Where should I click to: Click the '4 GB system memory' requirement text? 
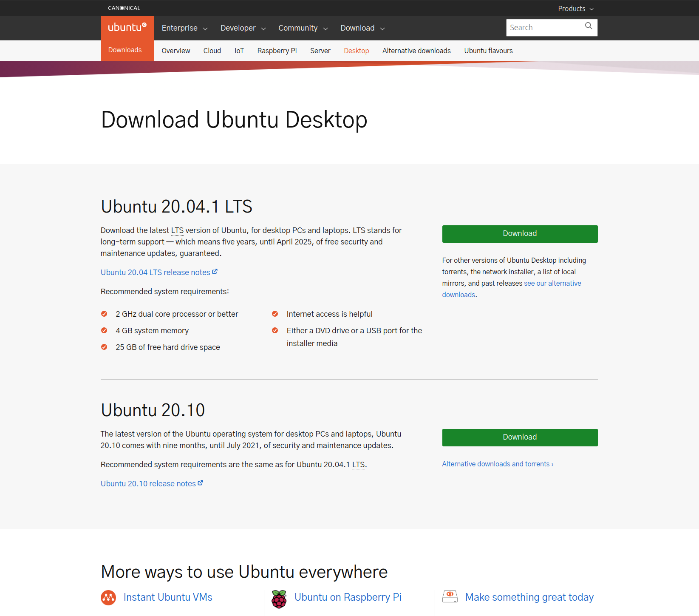tap(152, 331)
